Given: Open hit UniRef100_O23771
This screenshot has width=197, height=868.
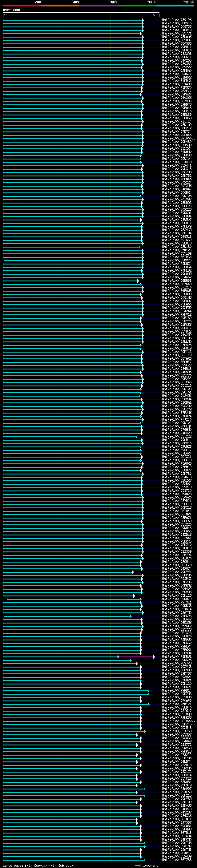Looking at the screenshot, I should pyautogui.click(x=177, y=33).
